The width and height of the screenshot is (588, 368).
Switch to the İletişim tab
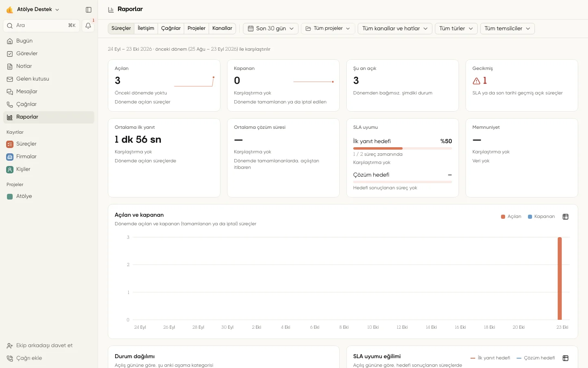(146, 29)
